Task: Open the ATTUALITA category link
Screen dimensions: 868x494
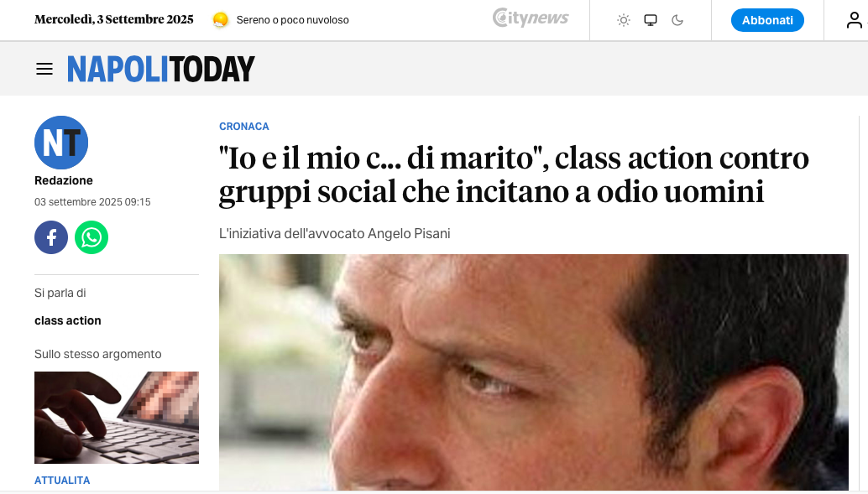Action: [x=62, y=481]
